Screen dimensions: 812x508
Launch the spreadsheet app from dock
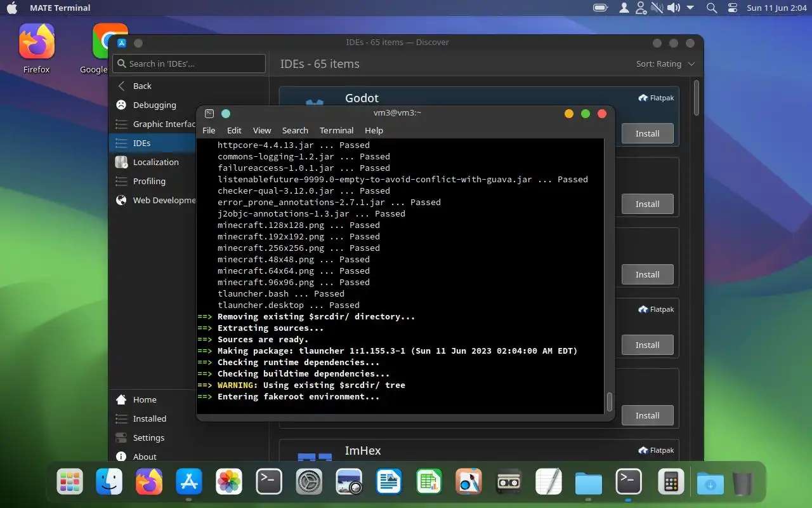pos(429,482)
